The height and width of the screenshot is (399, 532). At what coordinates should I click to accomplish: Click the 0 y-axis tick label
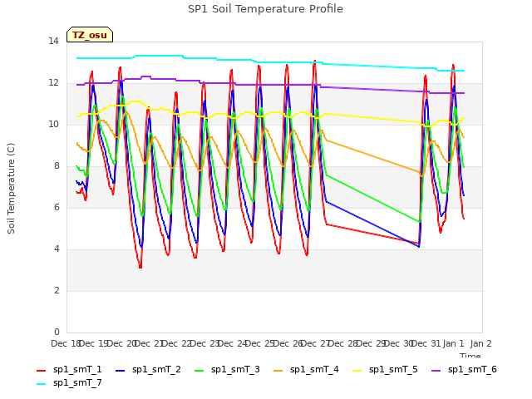point(57,332)
